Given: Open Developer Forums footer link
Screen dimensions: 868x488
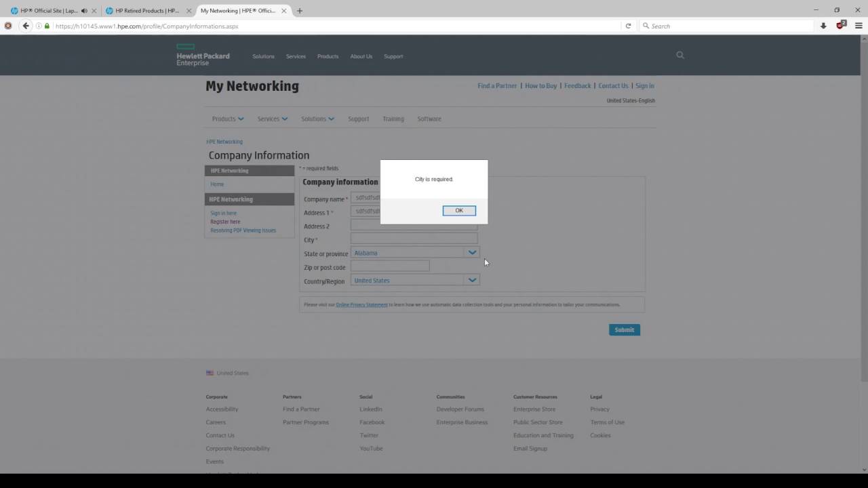Looking at the screenshot, I should (x=460, y=409).
